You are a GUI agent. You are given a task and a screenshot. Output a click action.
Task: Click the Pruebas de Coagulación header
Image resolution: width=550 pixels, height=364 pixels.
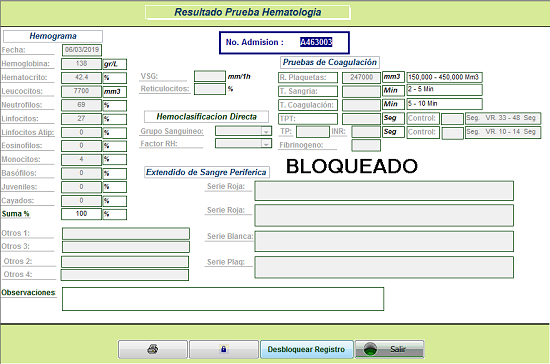coord(330,62)
